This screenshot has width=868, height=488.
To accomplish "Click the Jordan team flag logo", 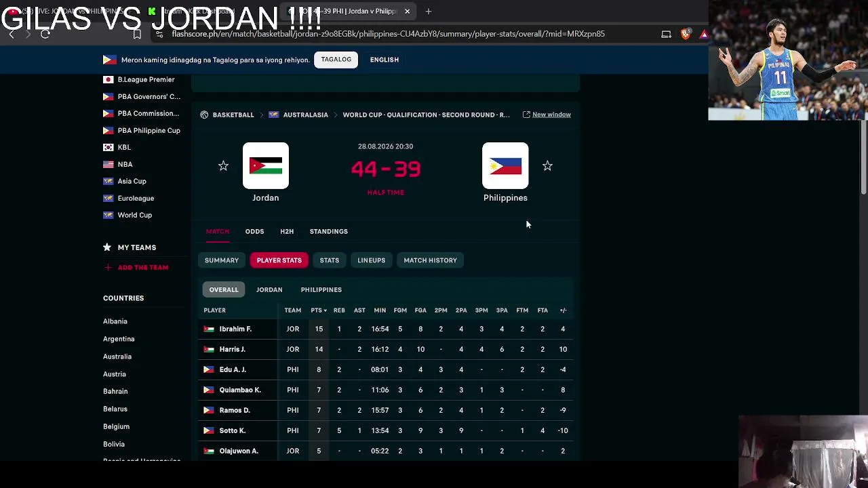I will point(266,165).
